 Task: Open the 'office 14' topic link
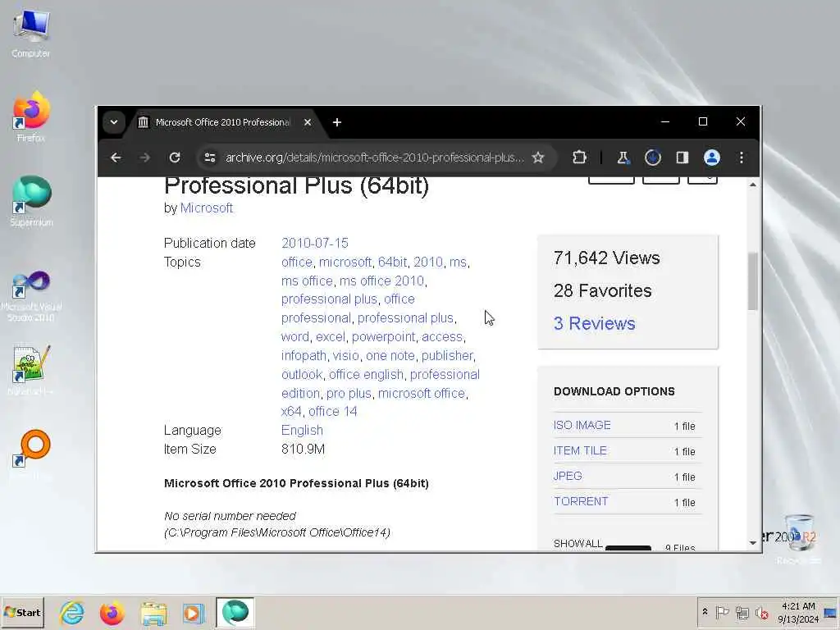(x=333, y=411)
